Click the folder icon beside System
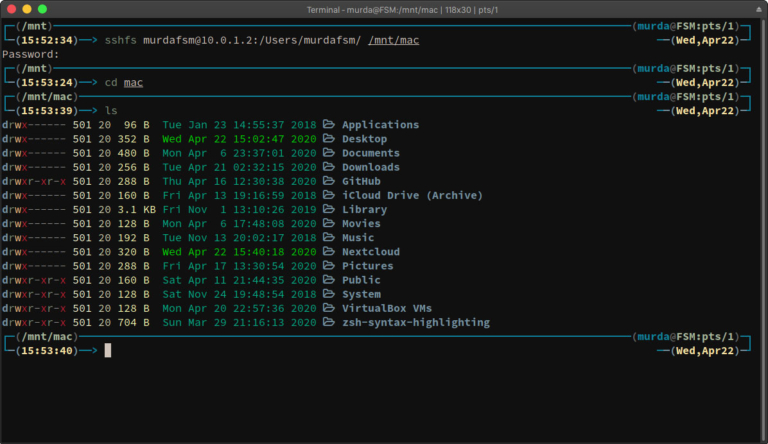The image size is (768, 444). coord(329,294)
